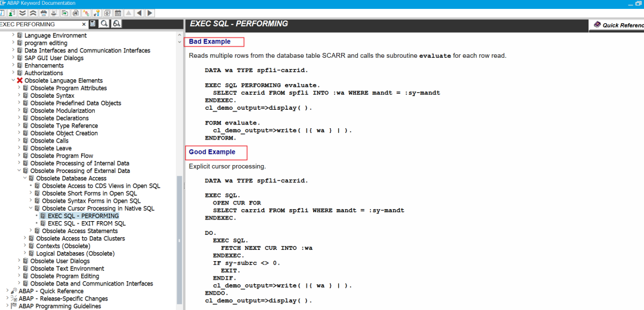Select Obsolete Access to CDS Views in Open SQL
The image size is (644, 310).
click(x=101, y=185)
